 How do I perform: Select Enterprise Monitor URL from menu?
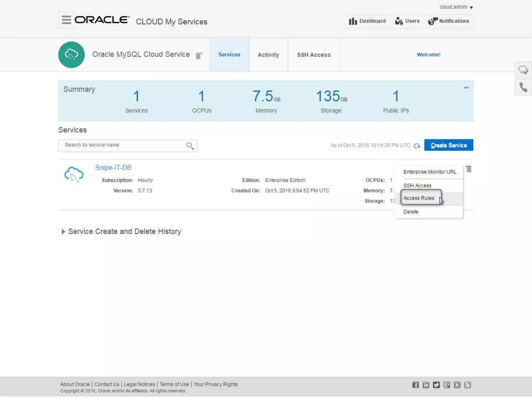pyautogui.click(x=430, y=172)
